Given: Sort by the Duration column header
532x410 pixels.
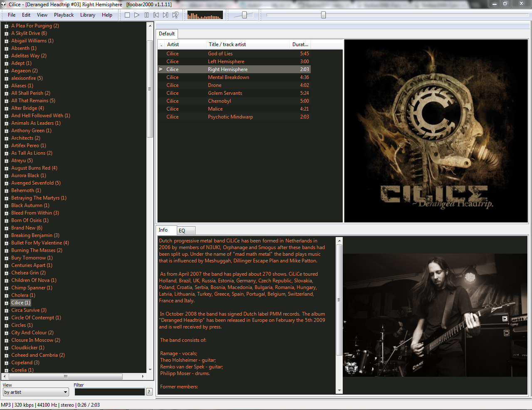Looking at the screenshot, I should (x=300, y=44).
